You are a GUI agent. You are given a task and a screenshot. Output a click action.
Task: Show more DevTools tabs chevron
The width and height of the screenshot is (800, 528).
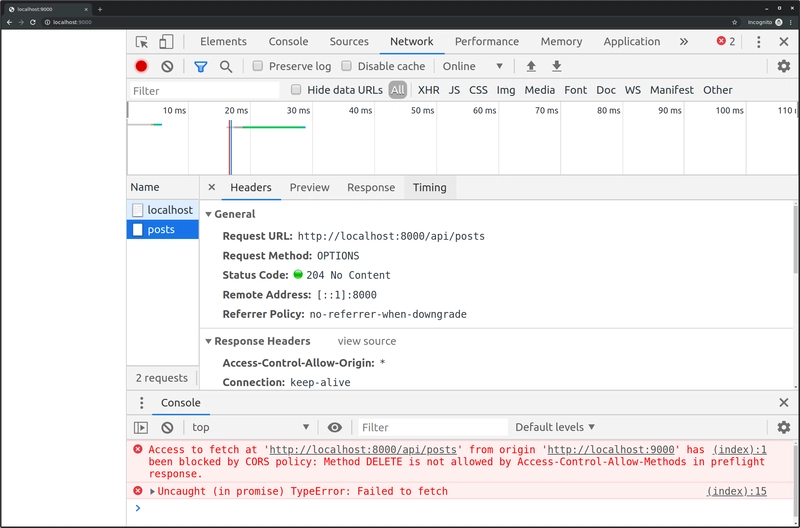coord(684,42)
